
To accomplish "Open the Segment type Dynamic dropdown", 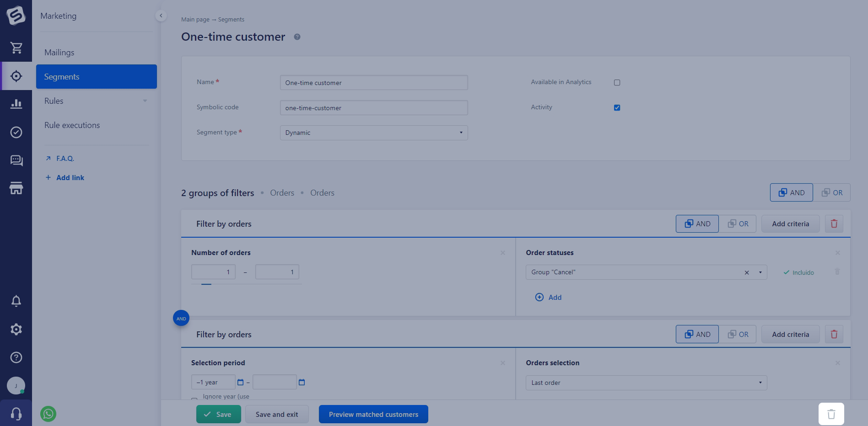I will tap(374, 133).
